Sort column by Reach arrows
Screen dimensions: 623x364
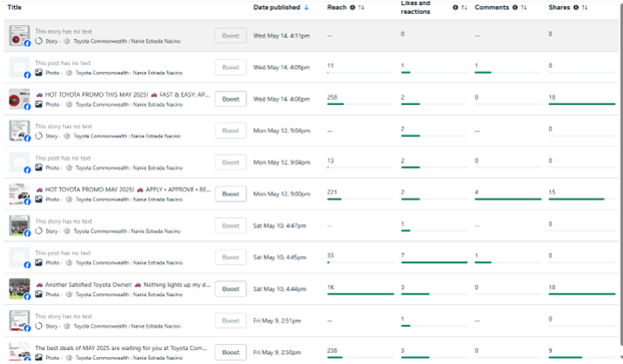(360, 8)
